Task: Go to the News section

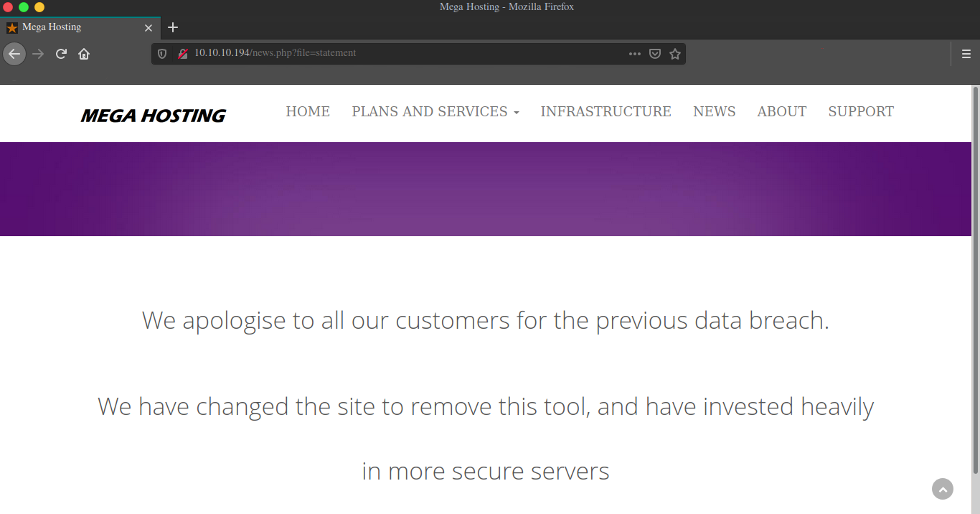Action: [714, 111]
